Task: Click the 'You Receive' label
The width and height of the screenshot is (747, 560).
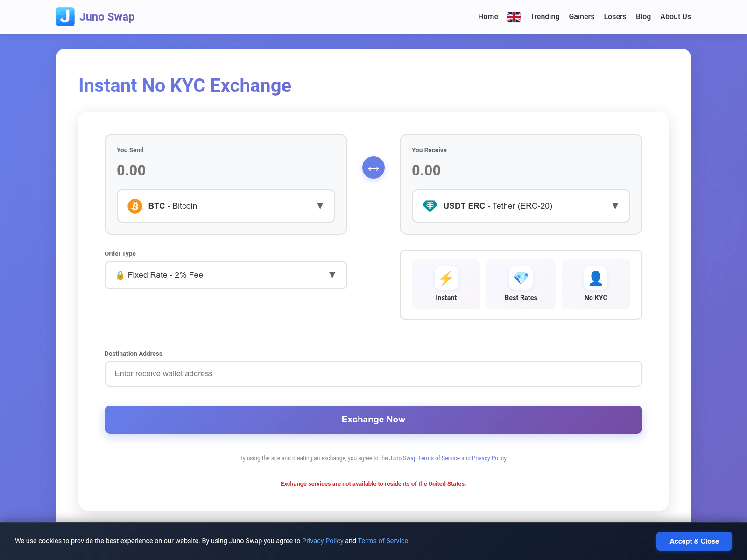Action: coord(429,150)
